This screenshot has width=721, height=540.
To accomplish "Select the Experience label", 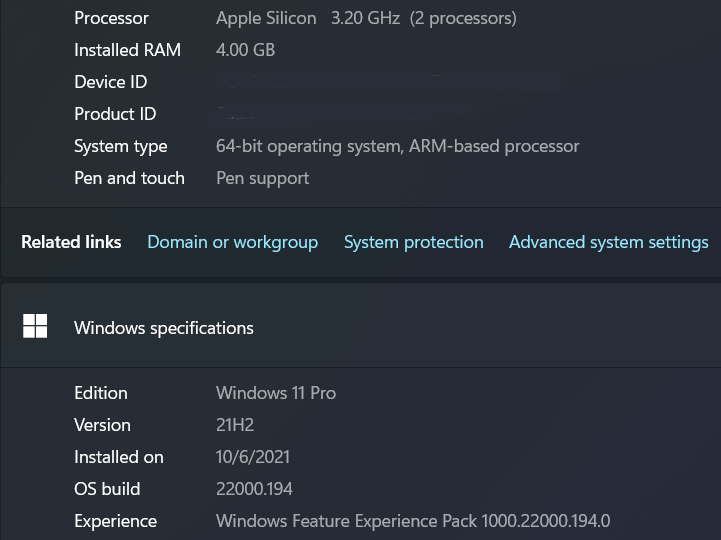I will [115, 522].
